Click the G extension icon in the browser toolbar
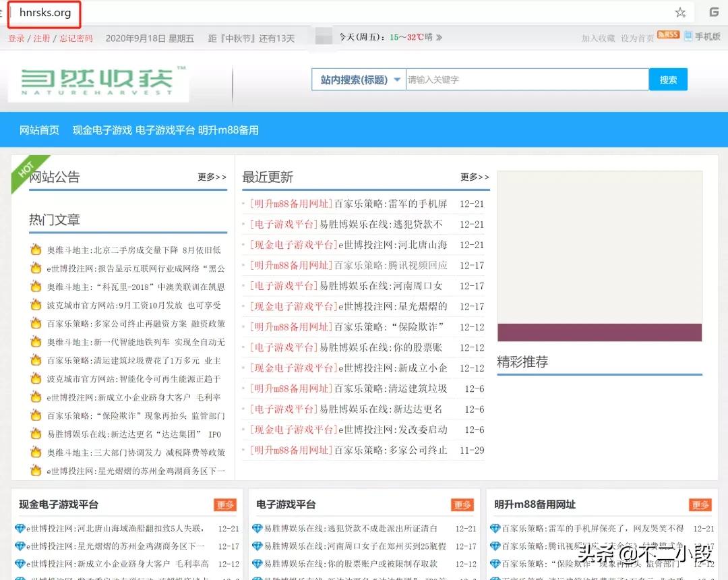The height and width of the screenshot is (580, 728). coord(712,11)
